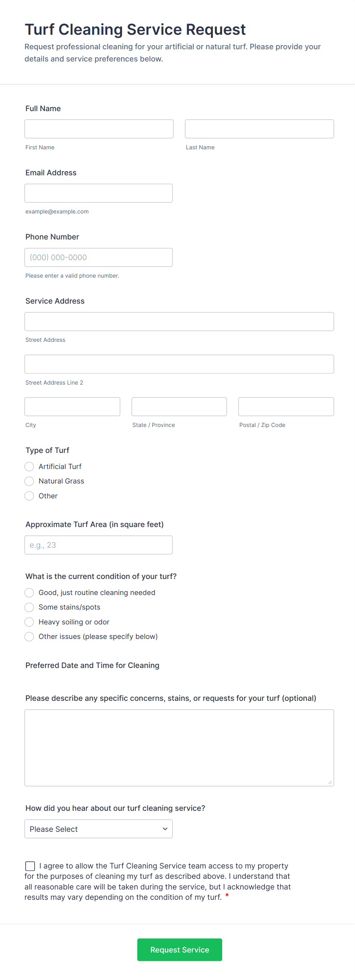The height and width of the screenshot is (980, 355).
Task: Click the Postal / Zip Code field
Action: point(286,406)
